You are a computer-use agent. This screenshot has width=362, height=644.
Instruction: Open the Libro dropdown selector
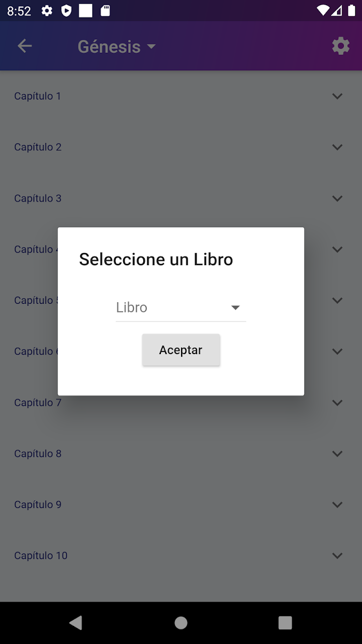(x=180, y=308)
